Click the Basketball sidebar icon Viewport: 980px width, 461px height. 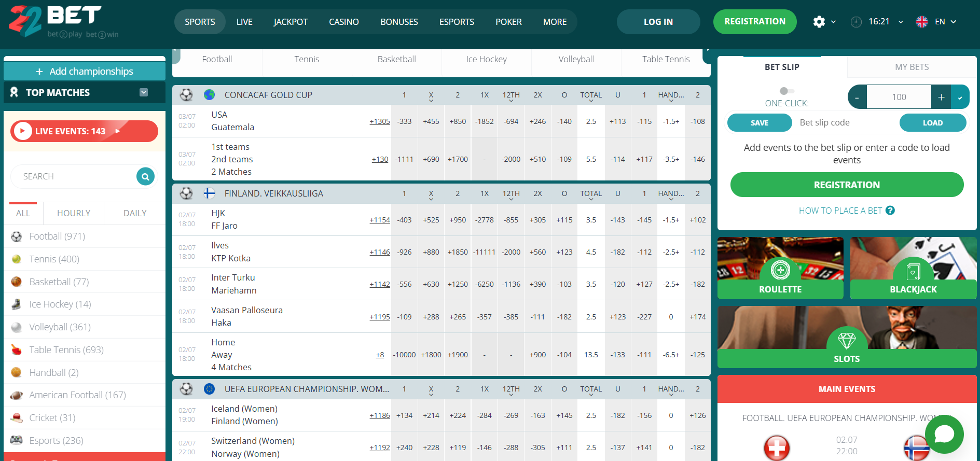pos(17,282)
